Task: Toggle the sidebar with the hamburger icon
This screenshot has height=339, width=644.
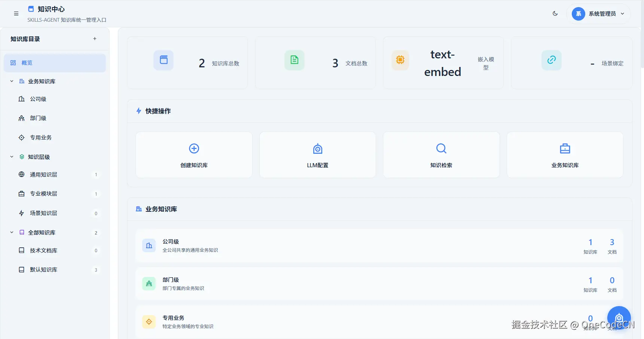Action: pyautogui.click(x=16, y=13)
